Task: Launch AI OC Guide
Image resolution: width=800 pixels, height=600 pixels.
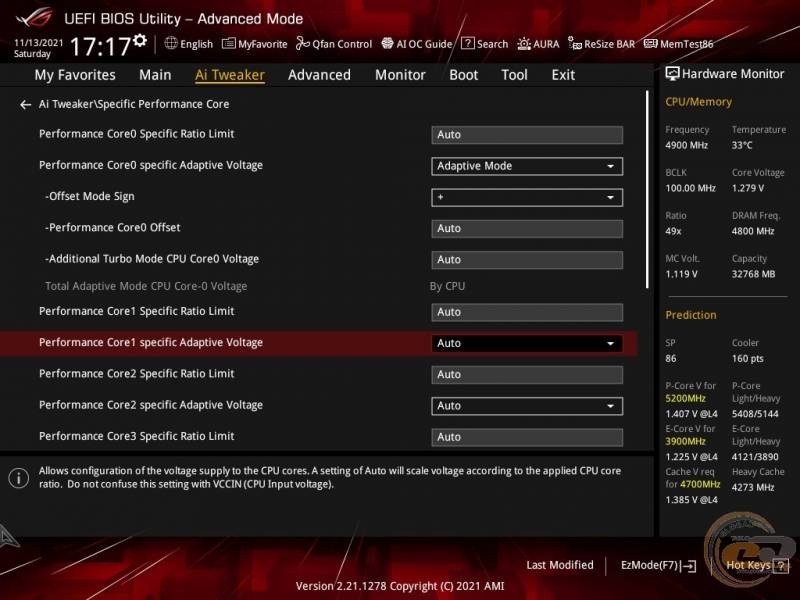Action: (417, 44)
